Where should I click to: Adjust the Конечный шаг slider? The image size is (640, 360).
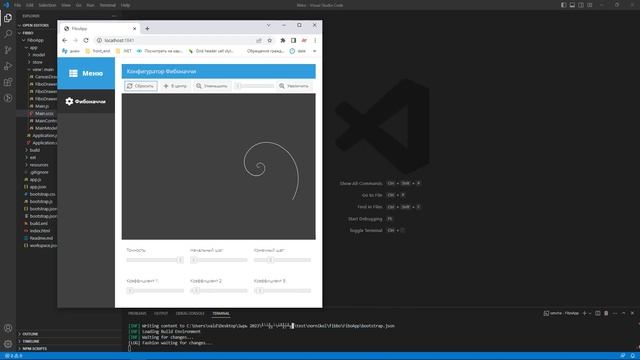click(x=282, y=260)
